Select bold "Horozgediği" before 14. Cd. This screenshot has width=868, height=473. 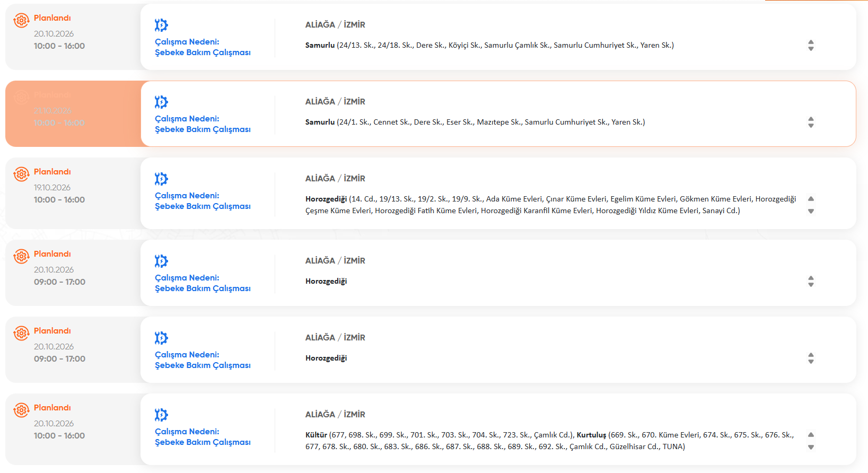(x=326, y=199)
